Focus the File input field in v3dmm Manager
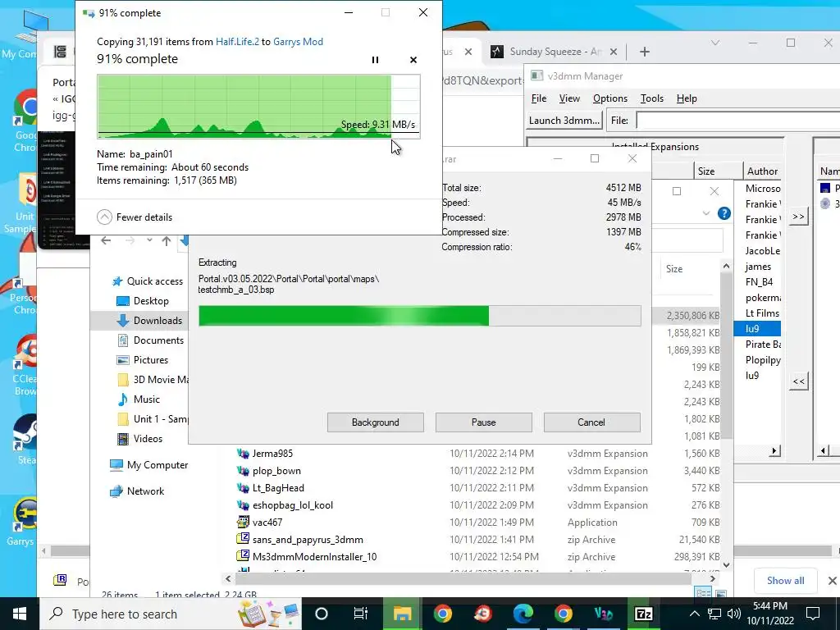Viewport: 840px width, 630px height. pyautogui.click(x=737, y=120)
